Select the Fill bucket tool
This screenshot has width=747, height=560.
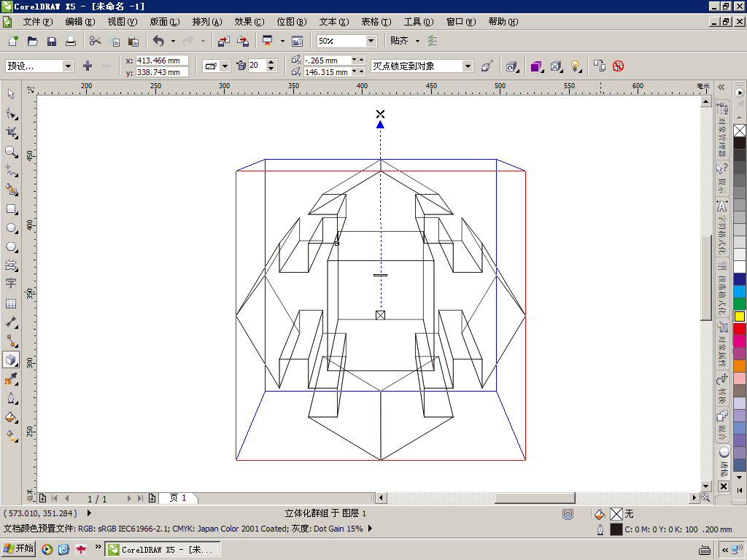[x=11, y=417]
